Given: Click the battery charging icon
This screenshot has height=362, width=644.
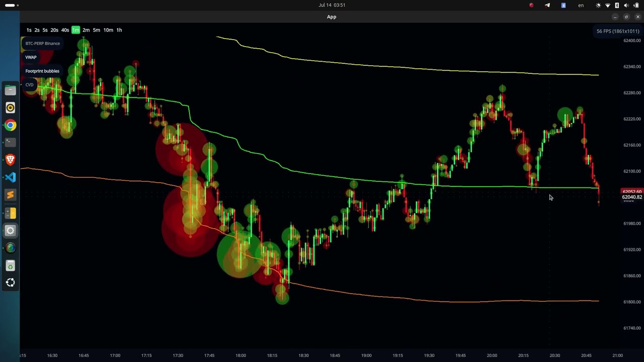Looking at the screenshot, I should click(x=636, y=5).
